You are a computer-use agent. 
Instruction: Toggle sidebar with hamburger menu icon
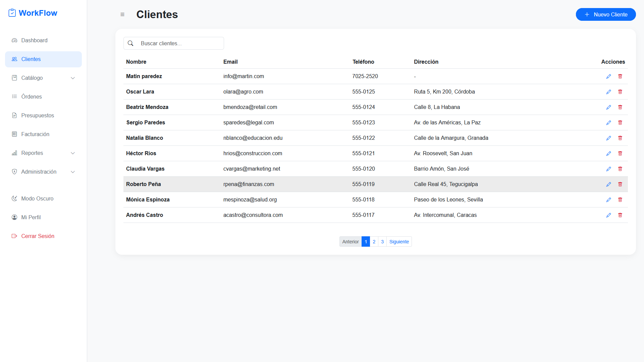click(x=122, y=14)
